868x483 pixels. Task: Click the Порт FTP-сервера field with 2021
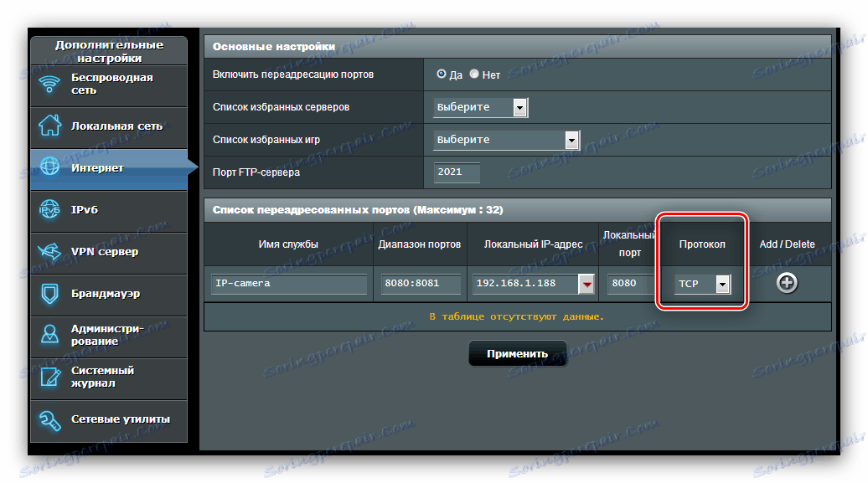click(x=457, y=172)
